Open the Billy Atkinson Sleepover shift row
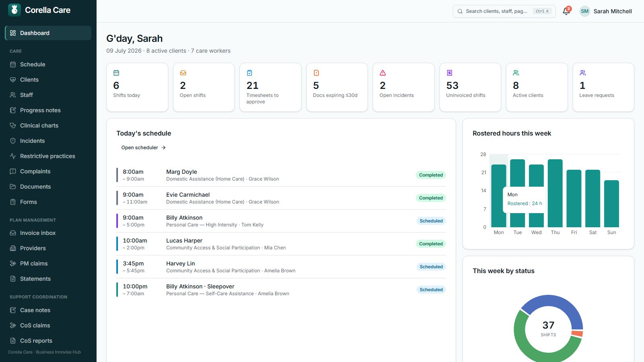Viewport: 644px width, 362px height. (281, 290)
